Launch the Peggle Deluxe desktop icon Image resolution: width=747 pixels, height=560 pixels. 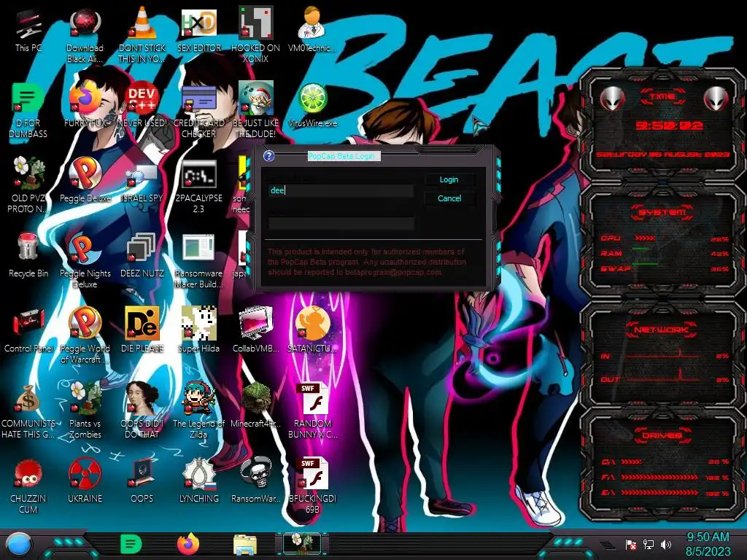point(85,180)
